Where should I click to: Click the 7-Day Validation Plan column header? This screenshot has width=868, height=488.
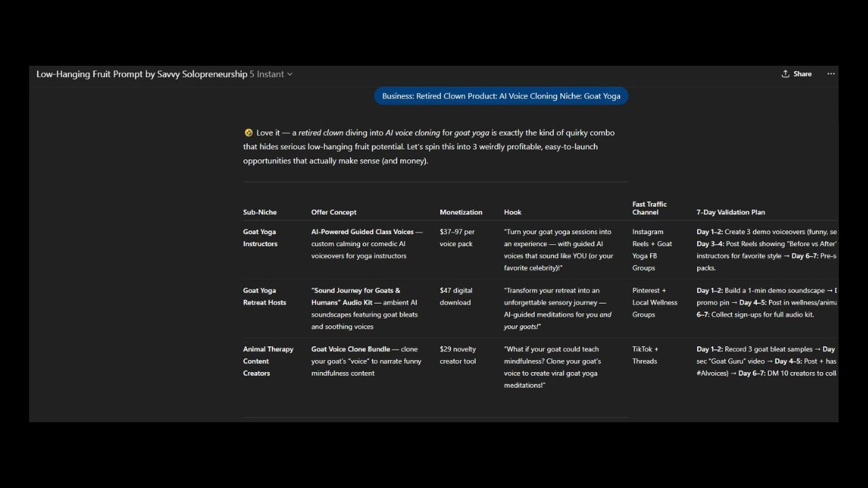[730, 212]
